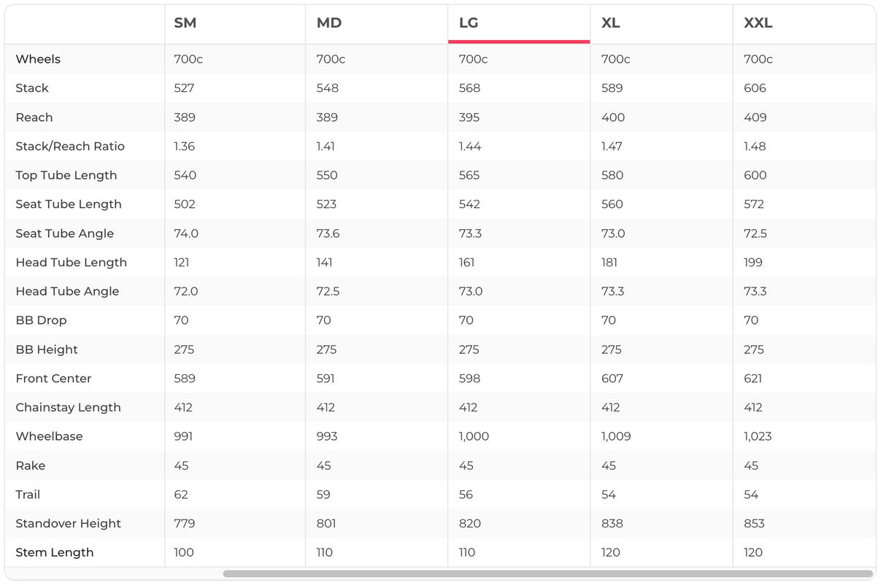Click the Seat Tube Angle label
Viewport: 886px width, 588px height.
coord(65,233)
